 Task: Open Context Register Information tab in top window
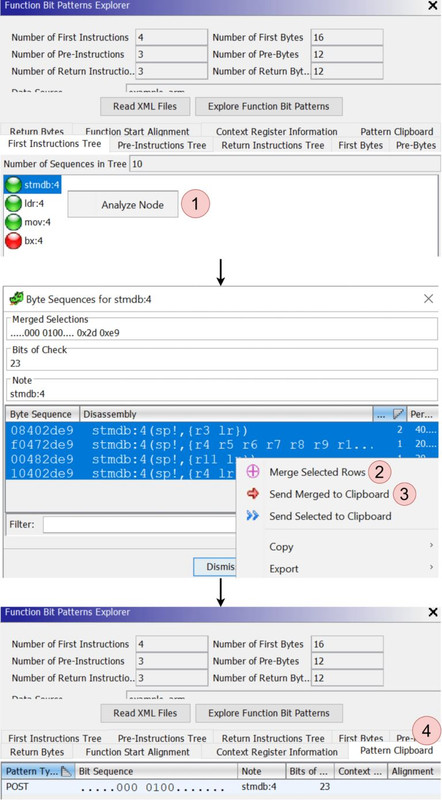click(276, 131)
